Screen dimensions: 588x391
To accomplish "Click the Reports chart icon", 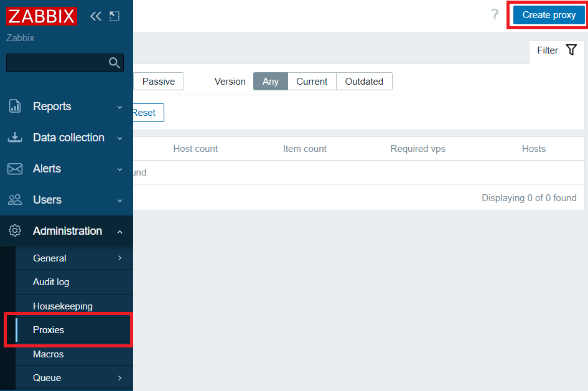I will (x=15, y=106).
